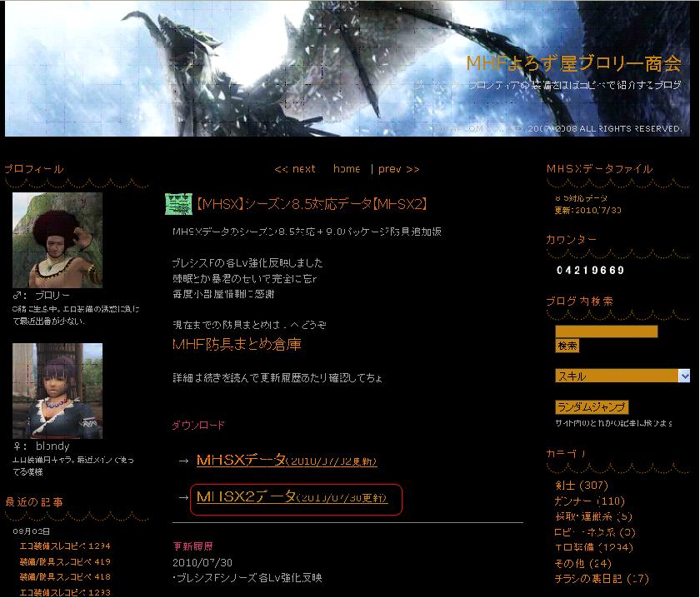Click the blog title MHFよろず屋ブロリー商会
This screenshot has width=700, height=598.
click(x=573, y=63)
